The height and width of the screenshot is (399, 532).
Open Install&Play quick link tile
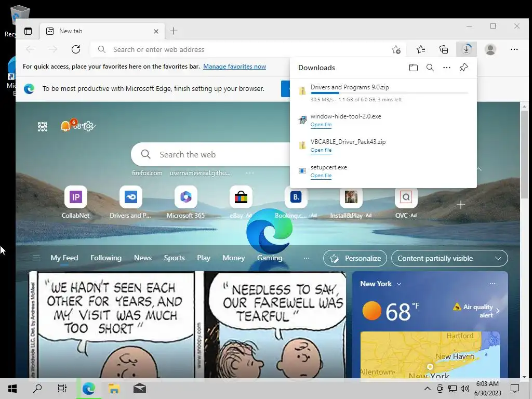tap(351, 202)
